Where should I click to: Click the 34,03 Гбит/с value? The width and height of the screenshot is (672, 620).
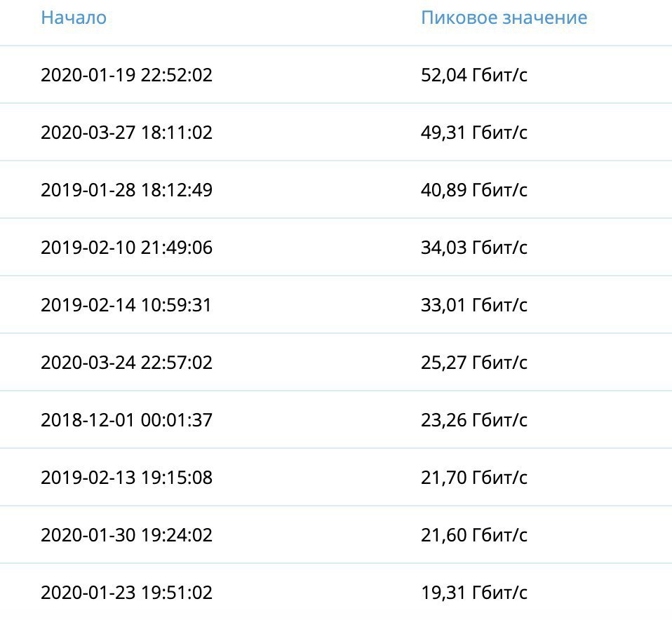[474, 248]
